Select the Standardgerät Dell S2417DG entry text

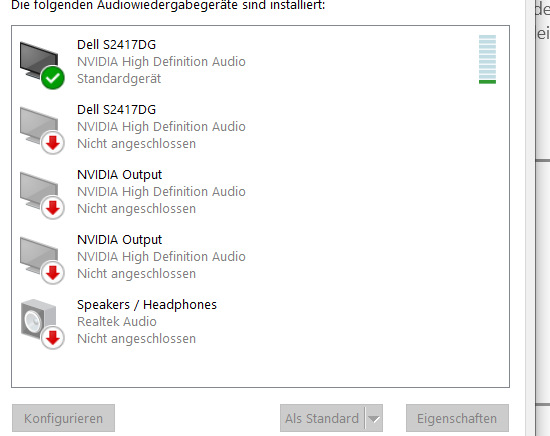pyautogui.click(x=260, y=61)
